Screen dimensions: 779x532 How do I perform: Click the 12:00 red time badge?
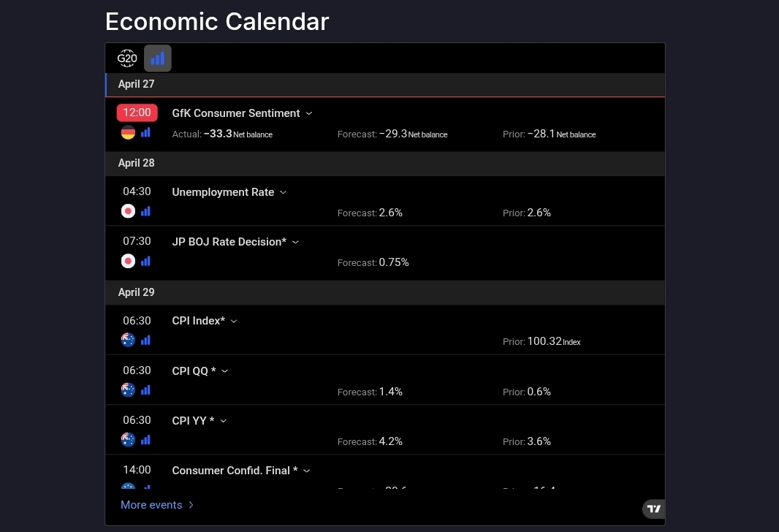click(137, 113)
